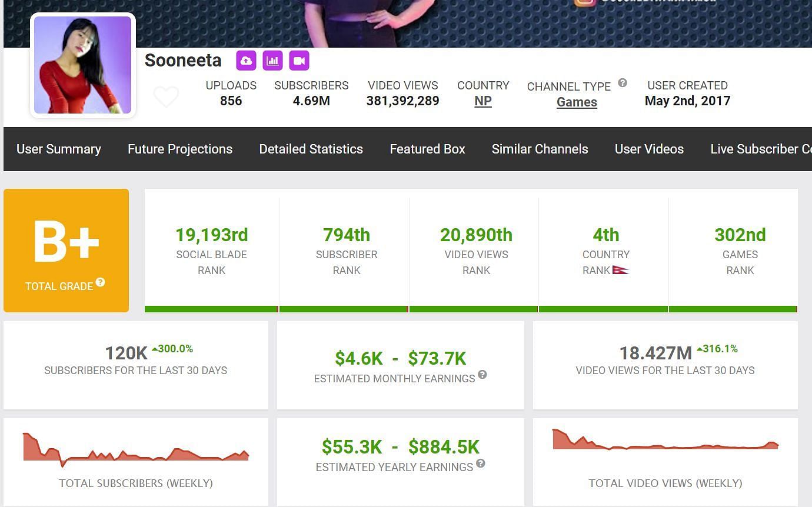Click the Games channel type link
Screen dimensions: 812x507
pyautogui.click(x=577, y=102)
